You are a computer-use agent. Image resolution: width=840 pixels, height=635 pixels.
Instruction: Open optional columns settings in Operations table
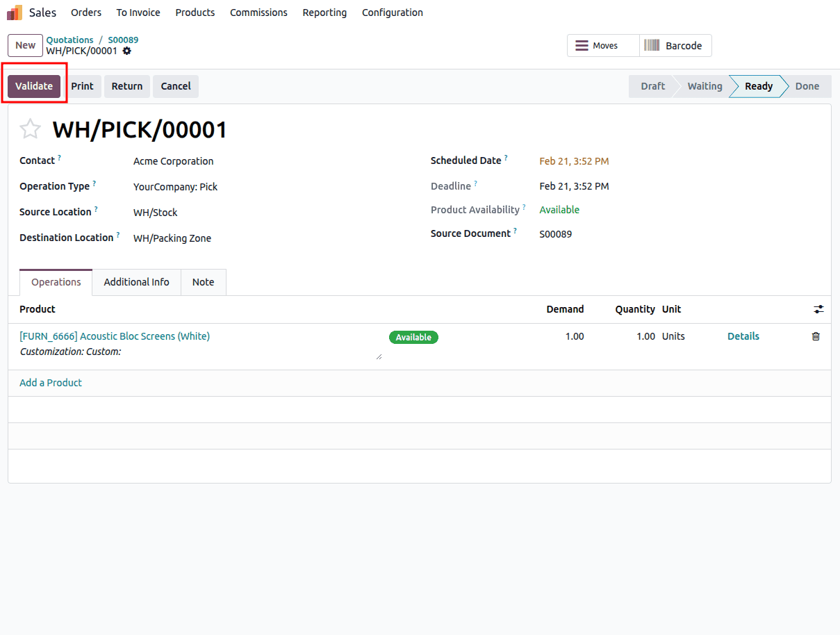(818, 309)
